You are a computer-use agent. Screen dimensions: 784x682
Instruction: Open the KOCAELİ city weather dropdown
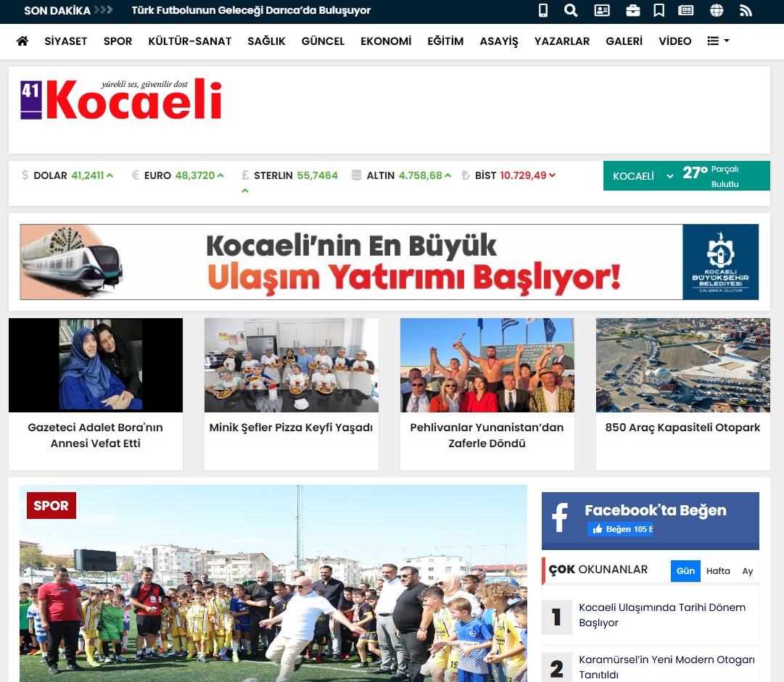pyautogui.click(x=643, y=176)
